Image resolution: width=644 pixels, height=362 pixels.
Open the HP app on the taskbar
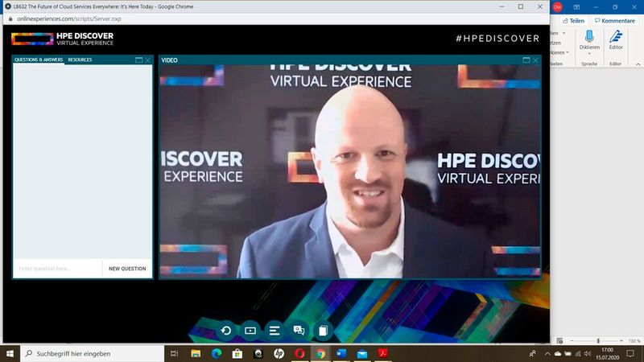[279, 353]
